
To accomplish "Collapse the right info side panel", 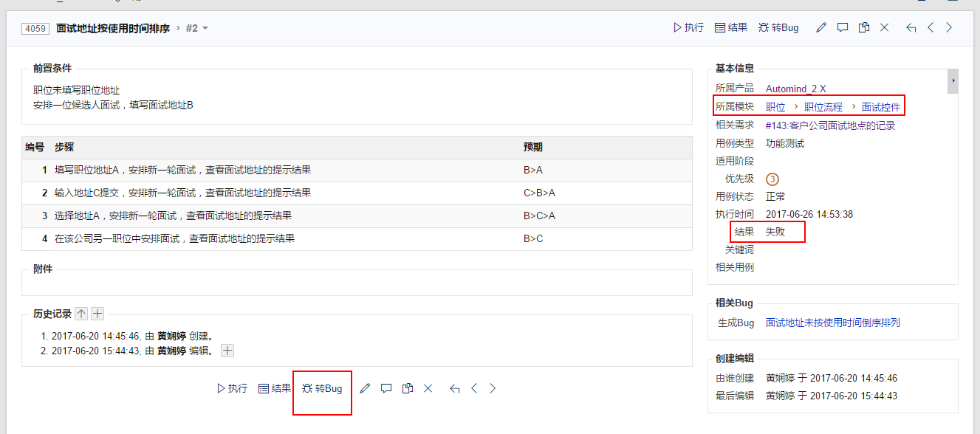I will click(953, 80).
